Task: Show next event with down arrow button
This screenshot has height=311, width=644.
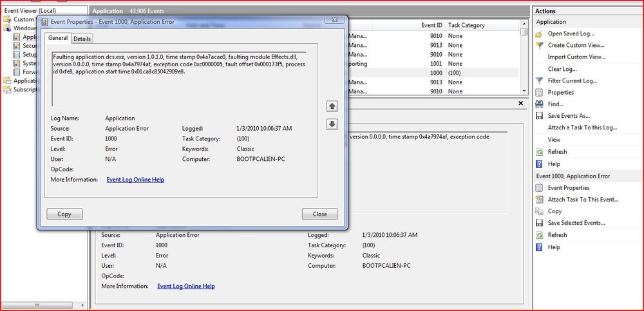Action: 332,124
